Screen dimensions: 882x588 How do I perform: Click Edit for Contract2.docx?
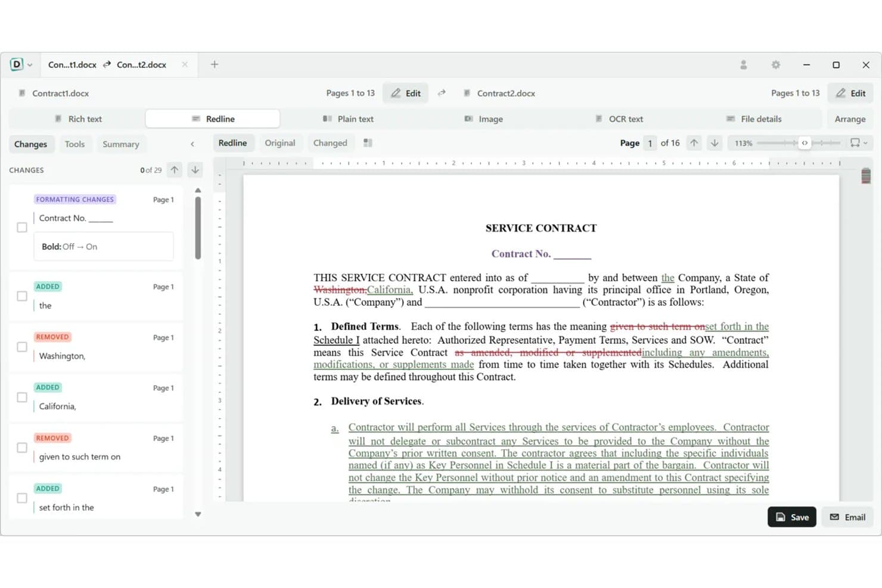tap(850, 93)
